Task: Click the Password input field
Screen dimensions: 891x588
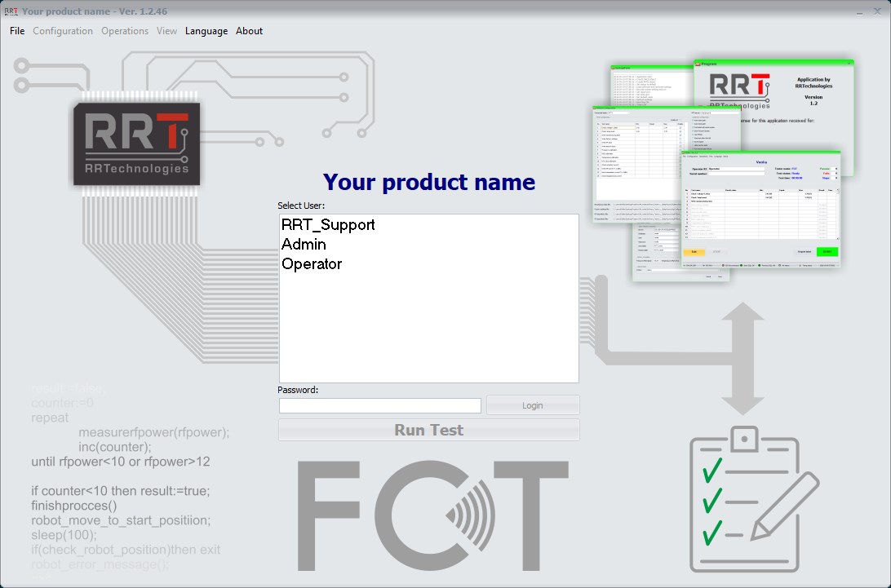Action: (379, 405)
